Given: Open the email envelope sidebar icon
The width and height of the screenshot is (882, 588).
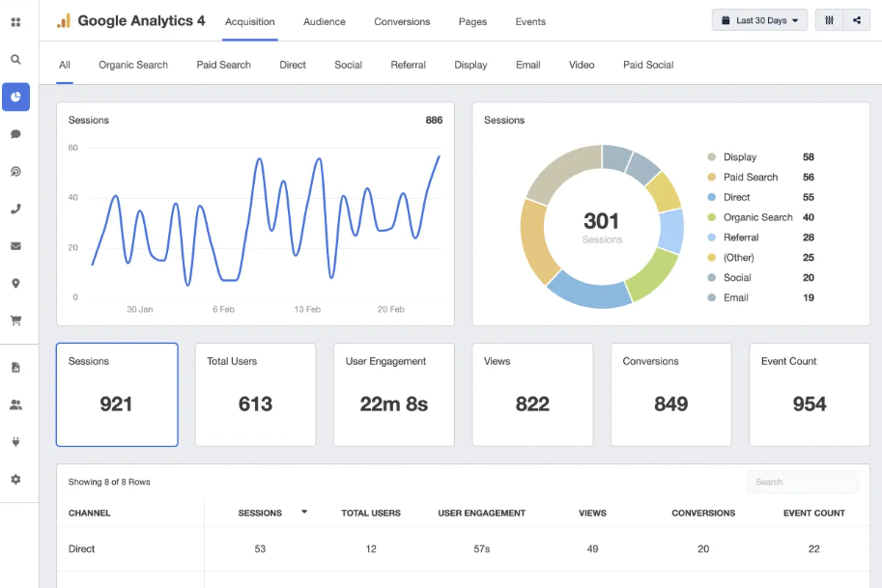Looking at the screenshot, I should coord(15,246).
